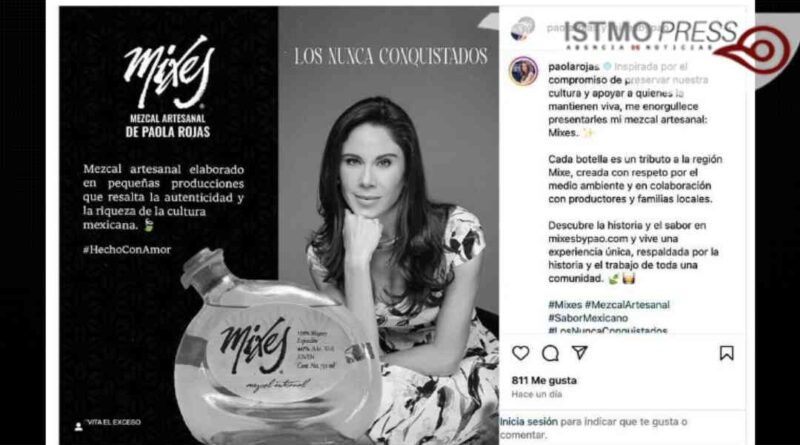Open the paolarojas username link
The image size is (800, 445).
tap(573, 67)
